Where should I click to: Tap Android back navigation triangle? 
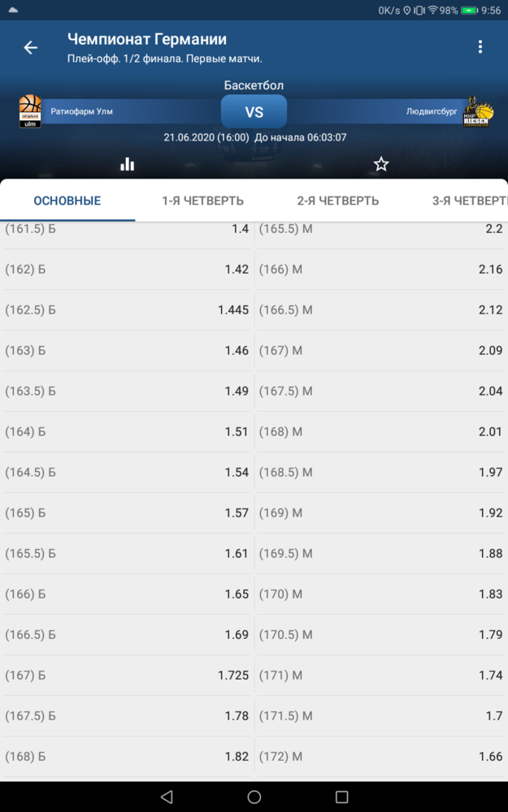tap(167, 797)
